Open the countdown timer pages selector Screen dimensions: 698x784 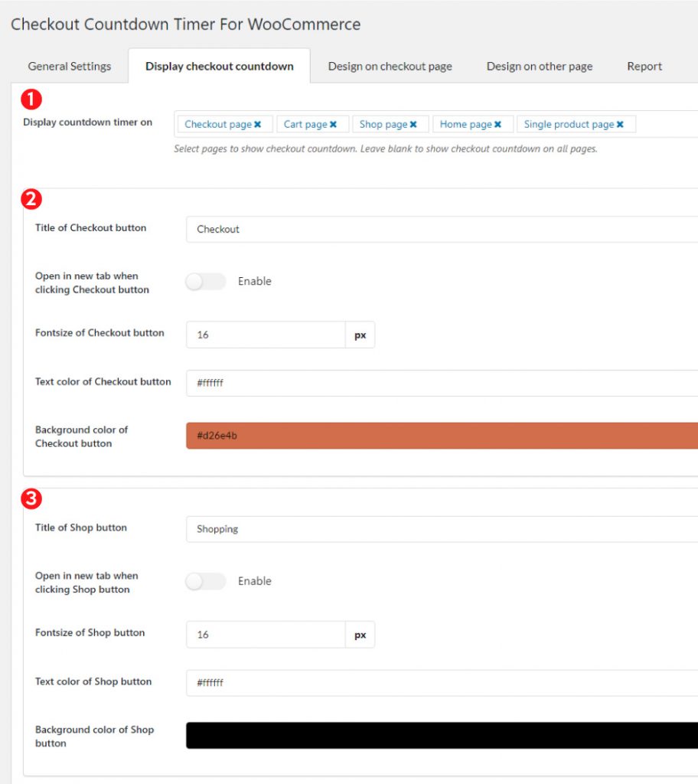coord(666,123)
